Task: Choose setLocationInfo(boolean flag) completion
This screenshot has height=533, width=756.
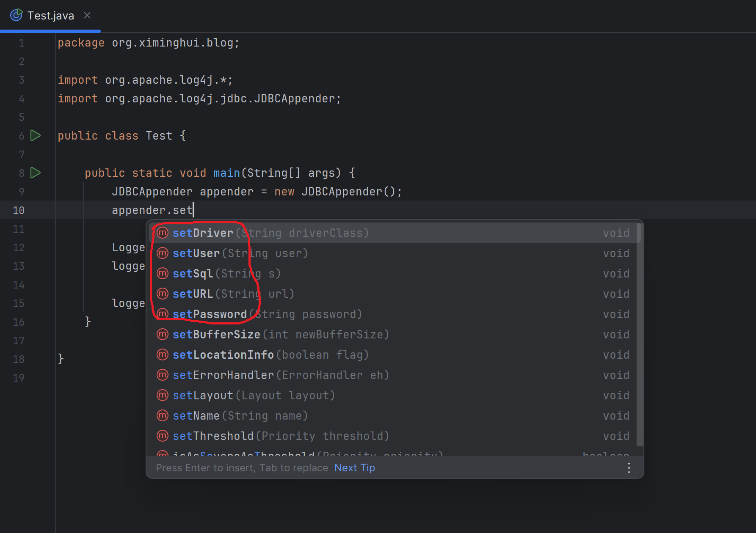Action: tap(395, 355)
